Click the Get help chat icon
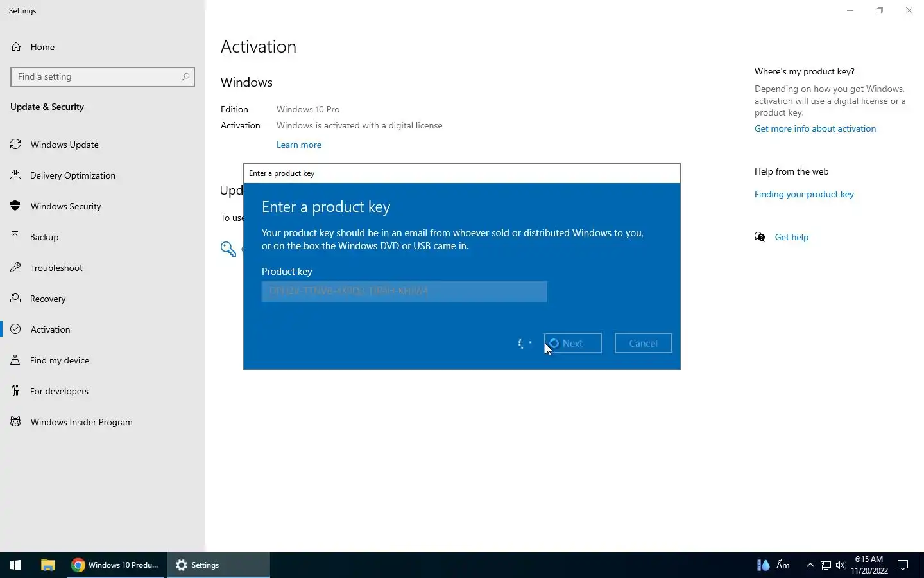The image size is (924, 578). pos(760,237)
